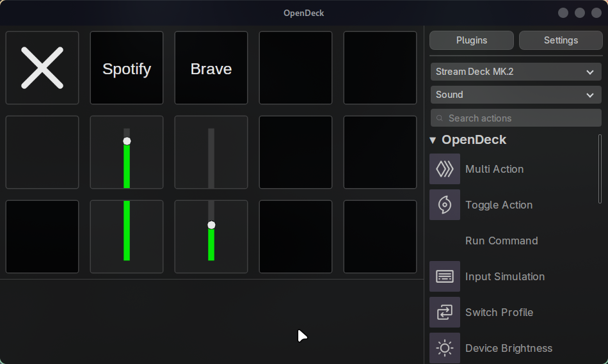Click the X close key on the deck
The height and width of the screenshot is (364, 608).
point(42,68)
